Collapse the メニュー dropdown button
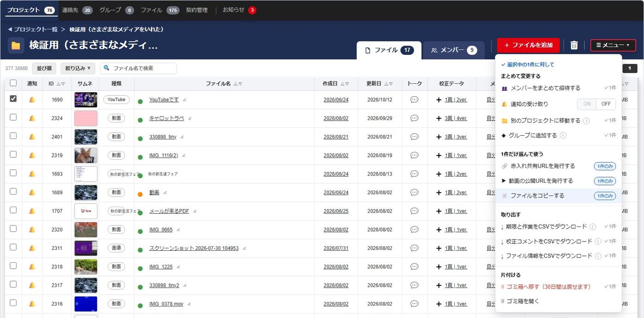 pyautogui.click(x=613, y=45)
